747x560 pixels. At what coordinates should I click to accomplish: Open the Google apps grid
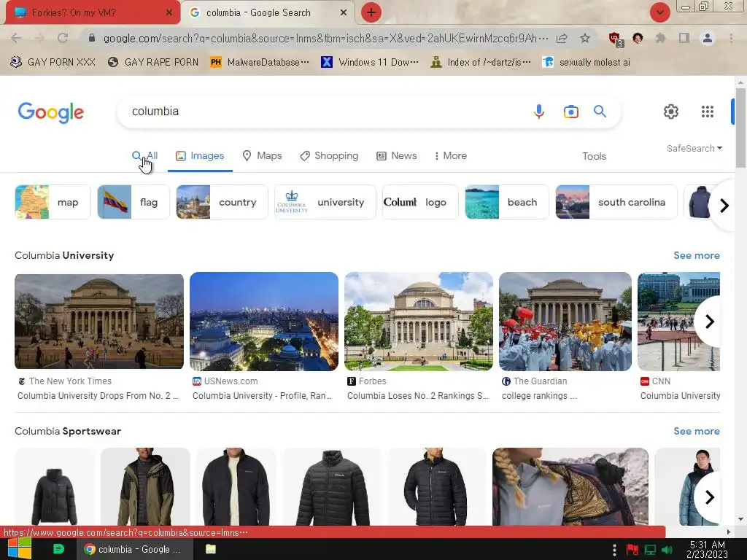(708, 112)
